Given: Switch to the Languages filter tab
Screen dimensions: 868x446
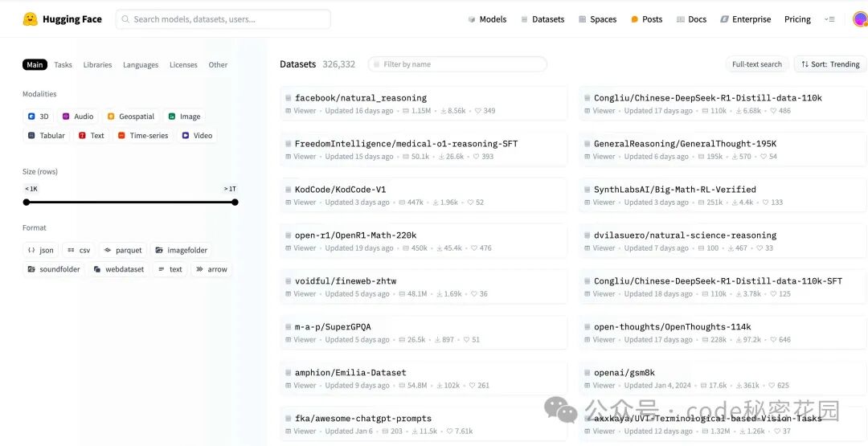Looking at the screenshot, I should click(x=141, y=65).
